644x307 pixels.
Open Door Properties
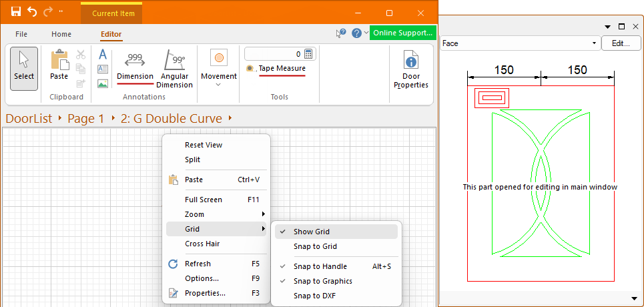point(411,69)
